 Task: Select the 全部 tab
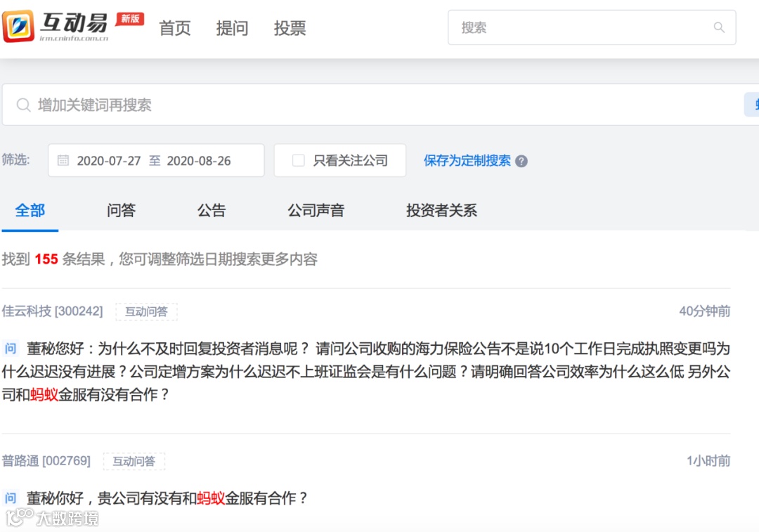(30, 211)
